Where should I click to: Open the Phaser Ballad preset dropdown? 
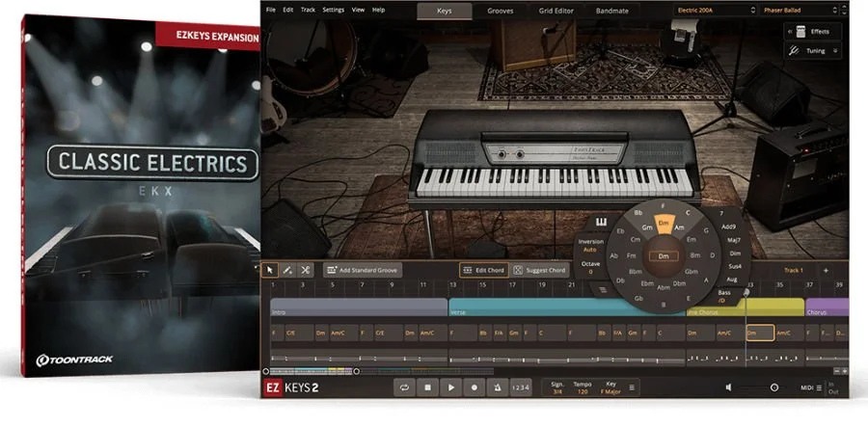800,10
